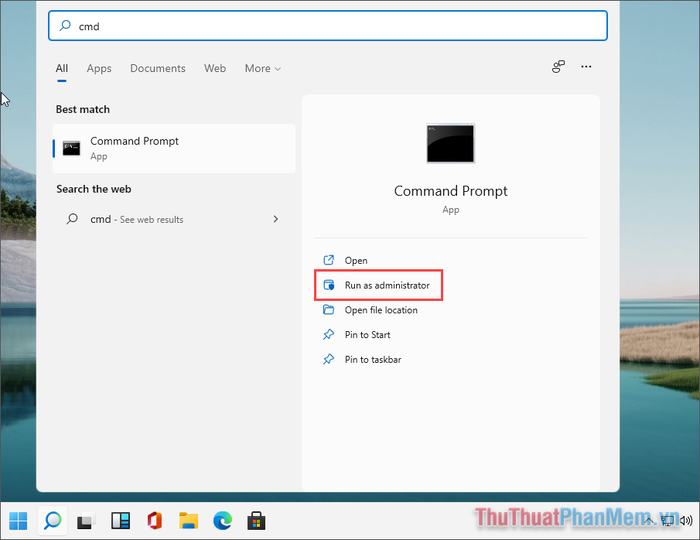Click Open for Command Prompt
This screenshot has width=700, height=540.
point(356,260)
